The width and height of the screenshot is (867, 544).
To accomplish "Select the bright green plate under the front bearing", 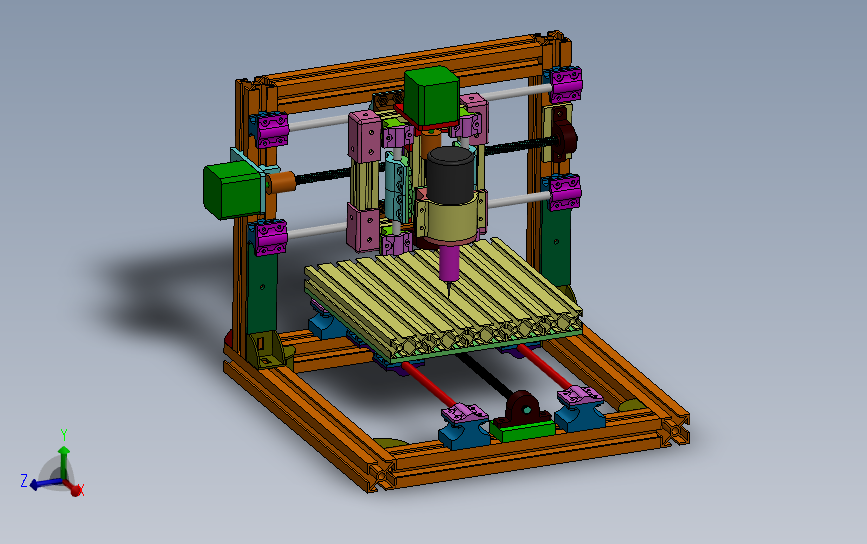I will point(523,431).
